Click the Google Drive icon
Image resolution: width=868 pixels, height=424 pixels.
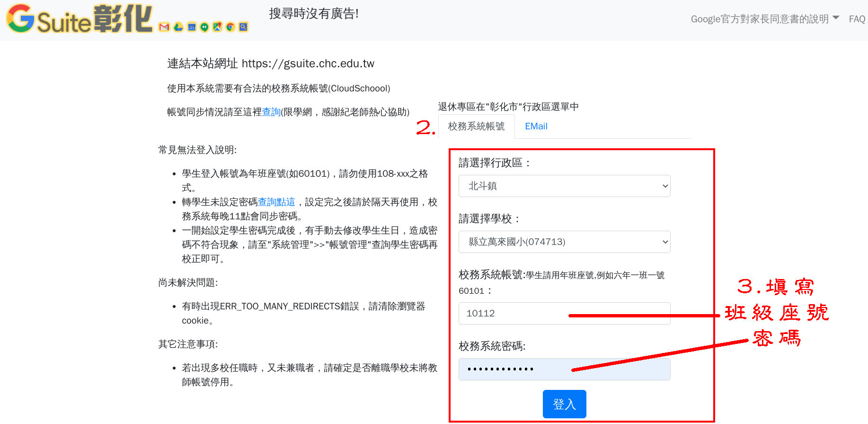178,27
